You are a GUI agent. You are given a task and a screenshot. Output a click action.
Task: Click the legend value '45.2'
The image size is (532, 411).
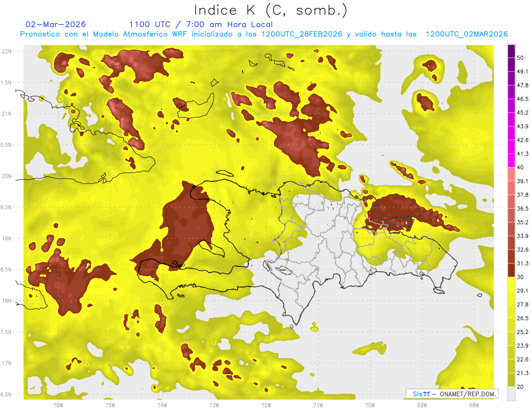523,113
